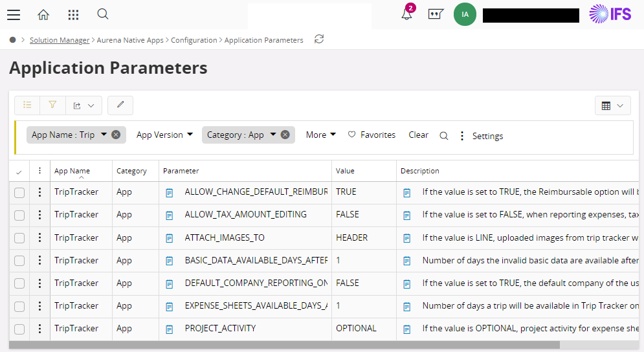Click the horizontal scrollbar under the table

[x=283, y=345]
